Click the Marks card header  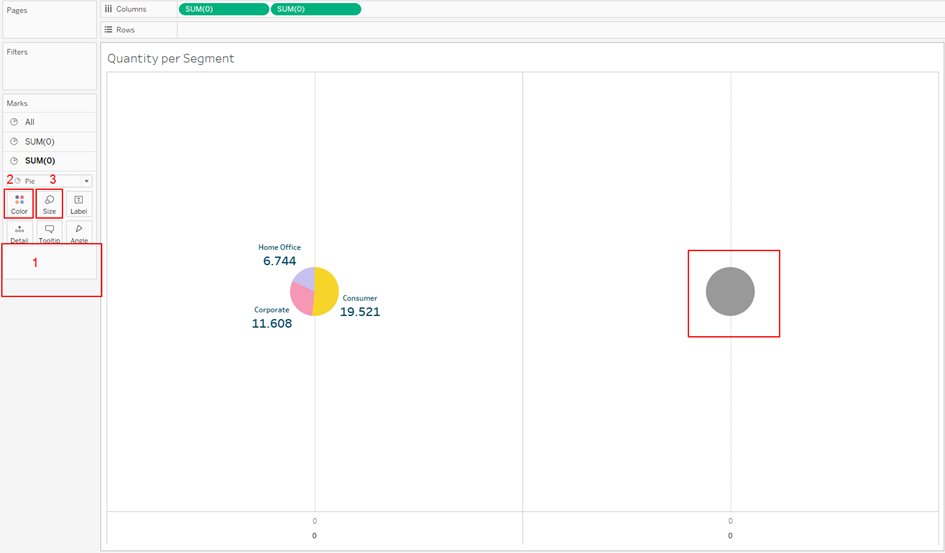pos(17,103)
